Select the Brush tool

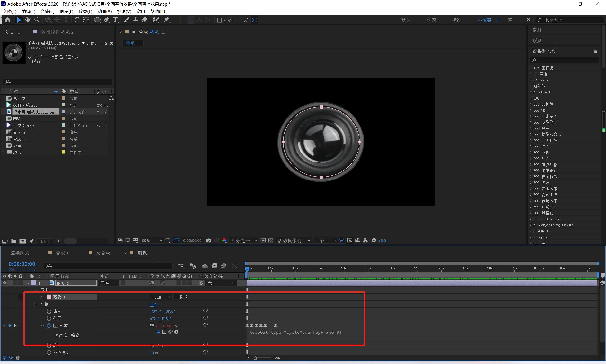click(x=126, y=20)
